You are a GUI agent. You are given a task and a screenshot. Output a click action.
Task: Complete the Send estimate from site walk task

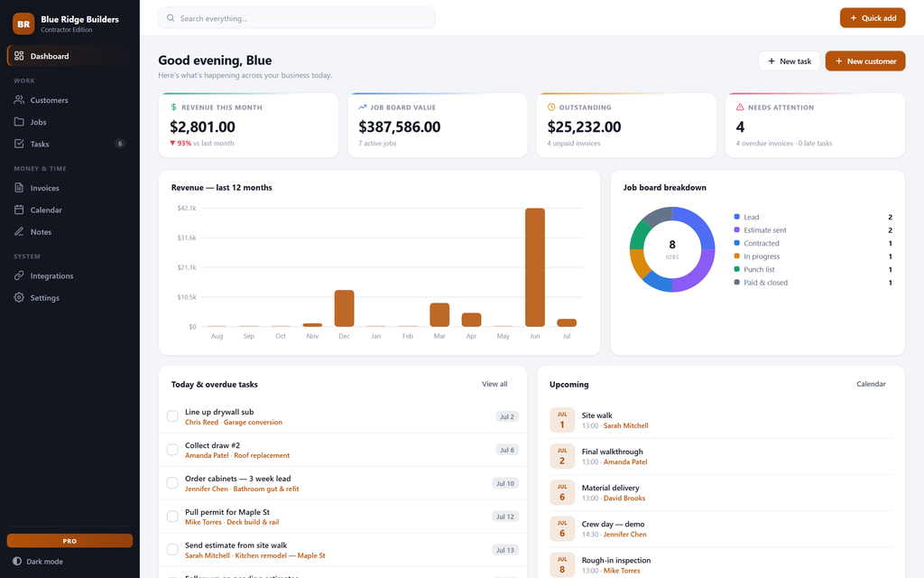172,550
